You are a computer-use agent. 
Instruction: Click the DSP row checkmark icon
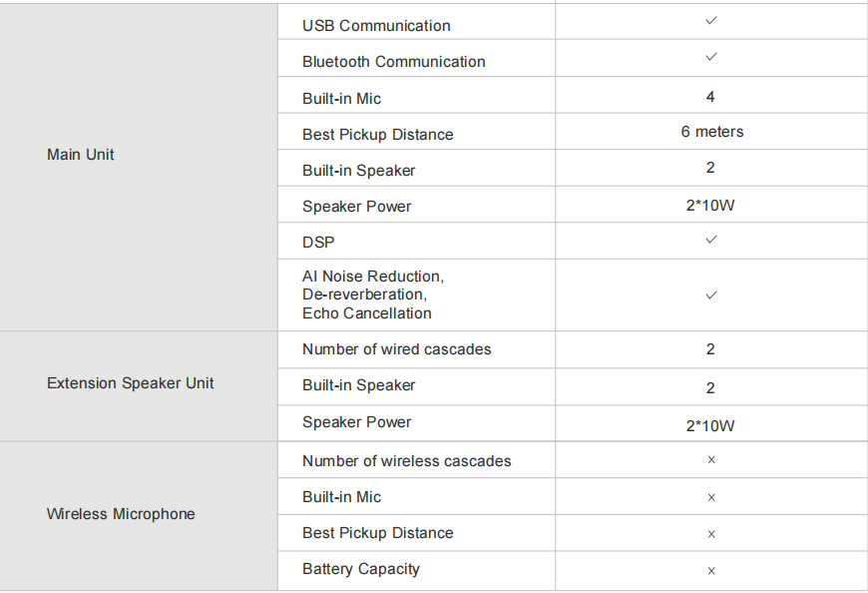711,240
